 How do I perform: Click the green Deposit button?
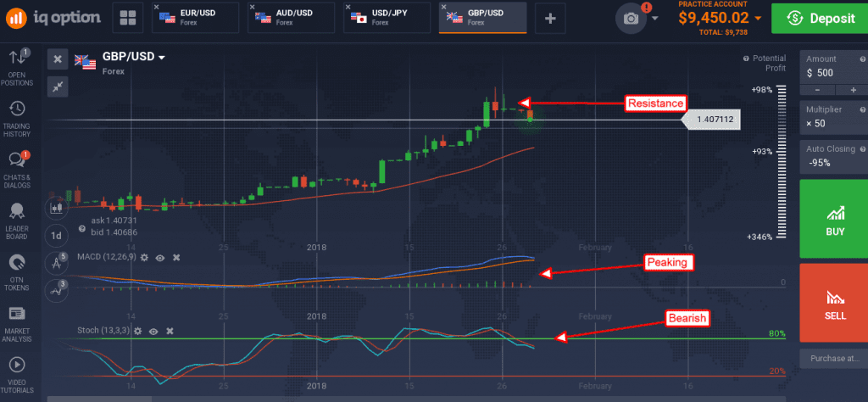click(x=820, y=19)
